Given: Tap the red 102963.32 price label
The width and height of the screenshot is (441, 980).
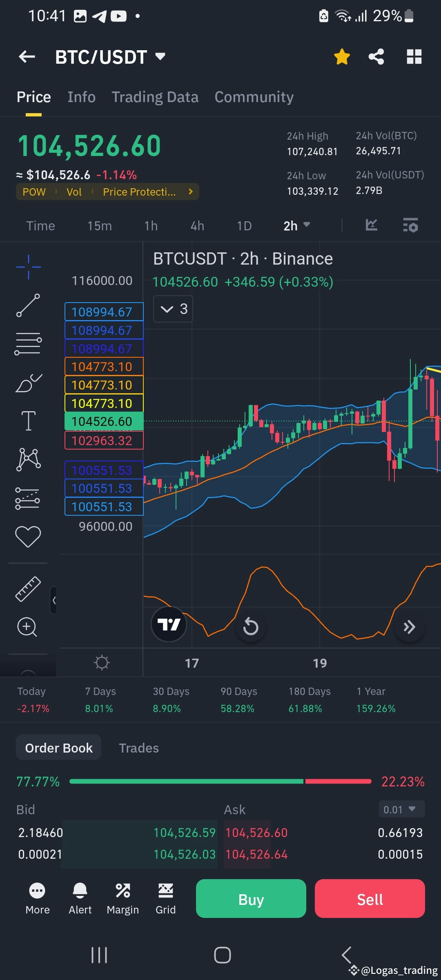Looking at the screenshot, I should point(104,441).
